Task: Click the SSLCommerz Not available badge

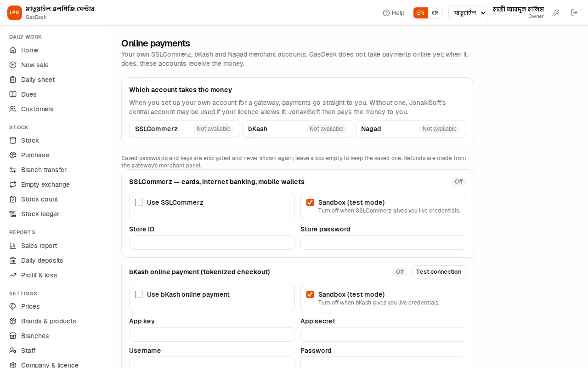Action: tap(214, 129)
